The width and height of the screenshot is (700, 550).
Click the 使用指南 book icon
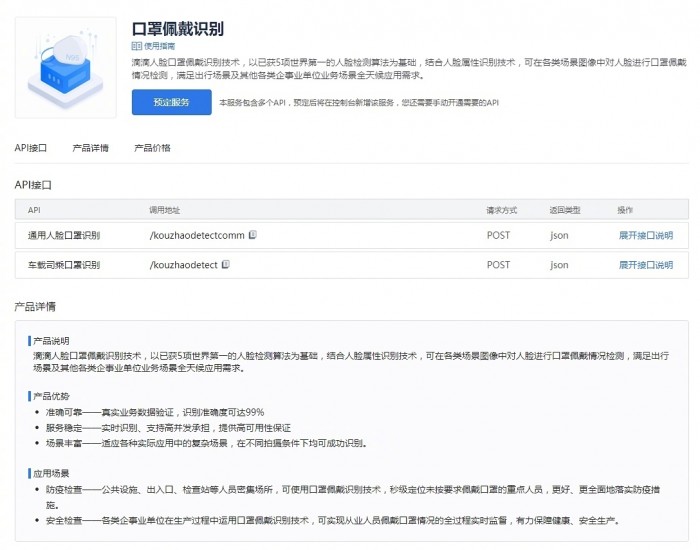136,46
